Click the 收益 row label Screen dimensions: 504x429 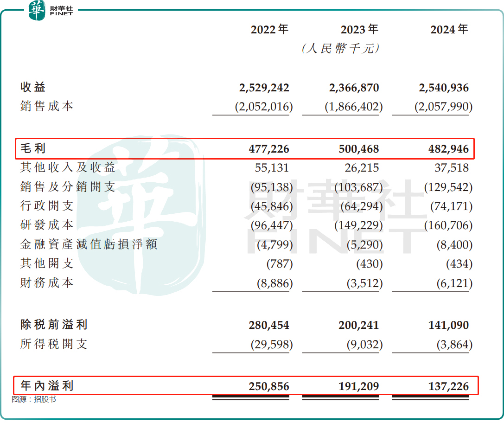(x=33, y=87)
